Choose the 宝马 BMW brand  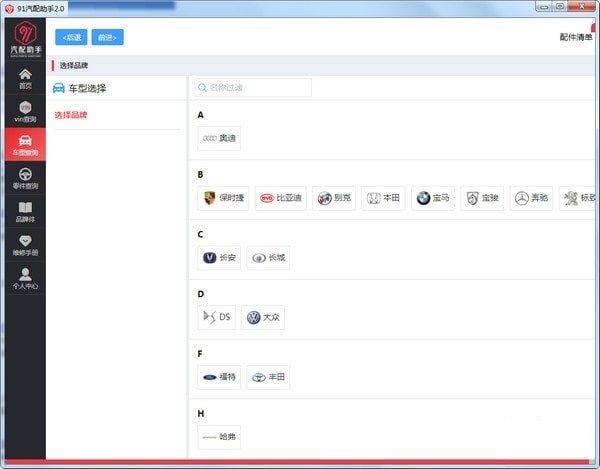point(433,198)
